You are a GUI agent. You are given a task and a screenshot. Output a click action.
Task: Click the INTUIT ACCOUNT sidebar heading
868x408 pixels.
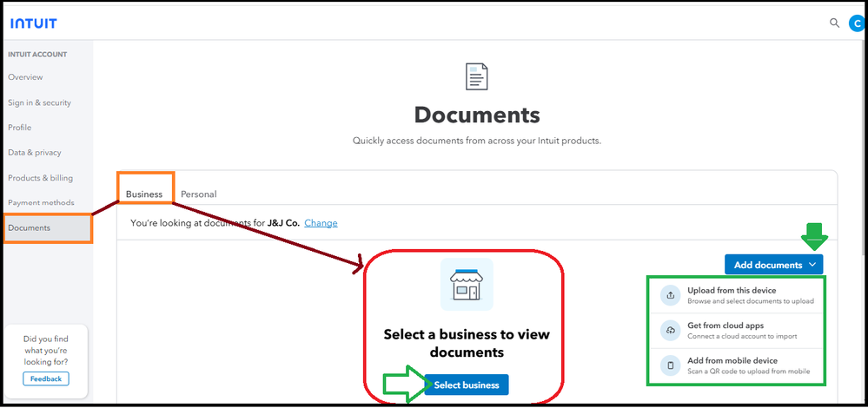point(37,54)
